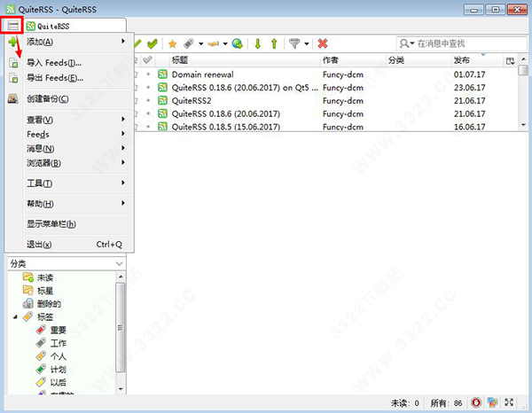Image resolution: width=532 pixels, height=413 pixels.
Task: Switch to the QuiteRSS tab
Action: [75, 26]
